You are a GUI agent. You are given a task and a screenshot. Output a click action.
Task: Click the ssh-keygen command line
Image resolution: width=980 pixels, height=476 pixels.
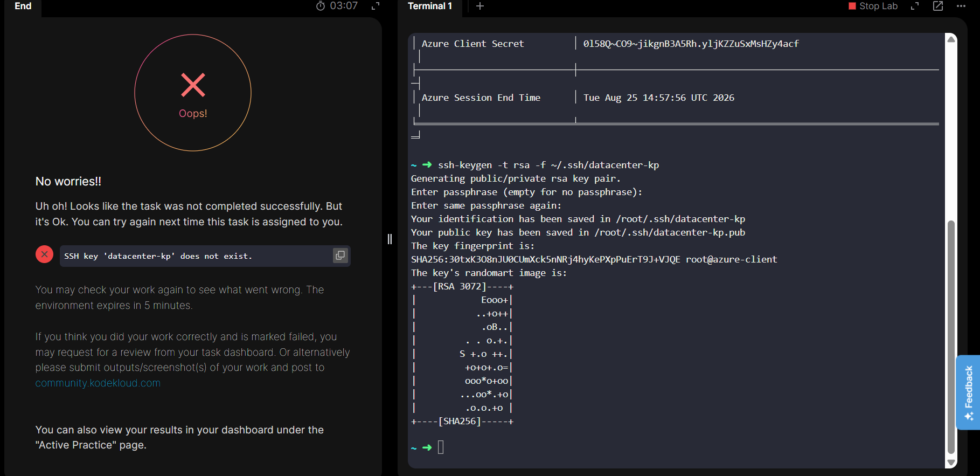click(548, 165)
